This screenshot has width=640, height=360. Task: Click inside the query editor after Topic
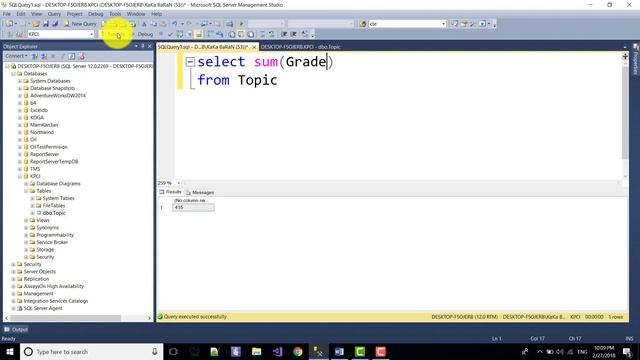coord(278,80)
